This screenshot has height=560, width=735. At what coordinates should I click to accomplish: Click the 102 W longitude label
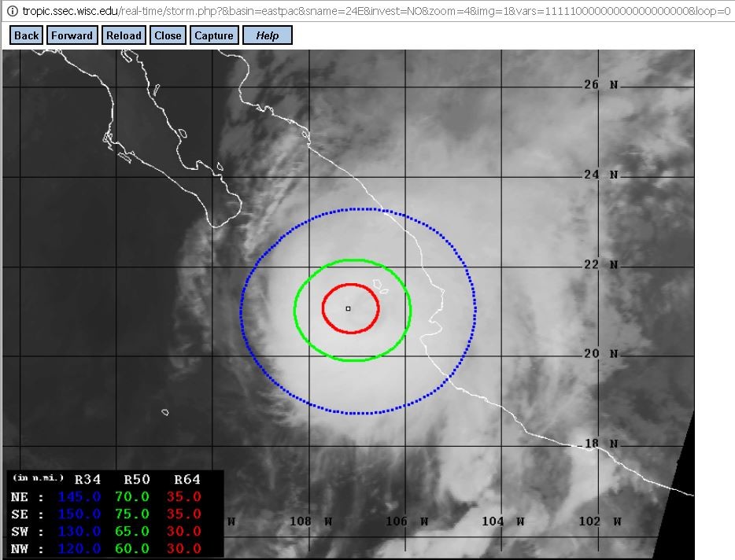600,521
